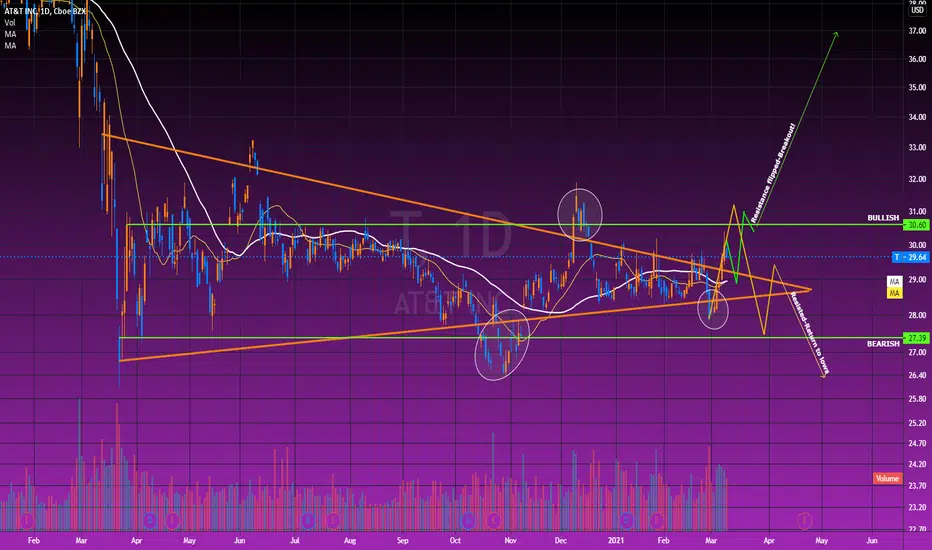The height and width of the screenshot is (550, 932).
Task: Click the 32.00 price axis value
Action: (917, 179)
